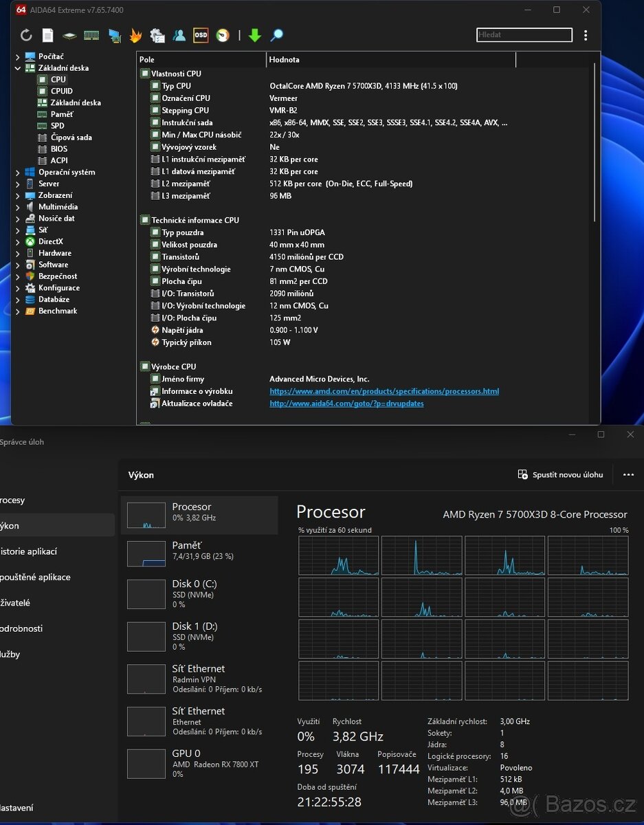Open the three-dot menu in AIDA64
644x825 pixels.
coord(585,35)
